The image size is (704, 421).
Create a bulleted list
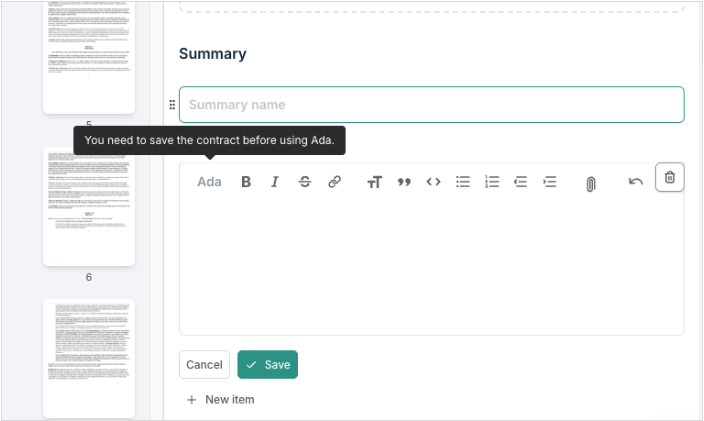[463, 182]
